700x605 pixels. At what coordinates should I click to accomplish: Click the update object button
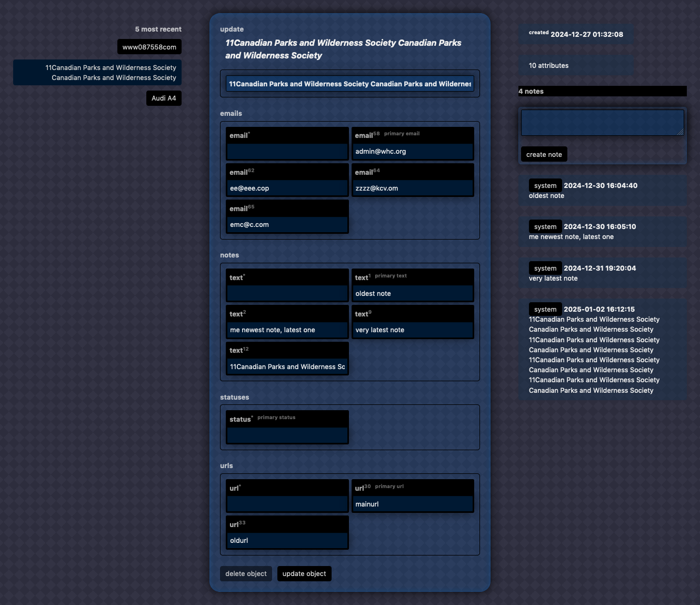[304, 574]
